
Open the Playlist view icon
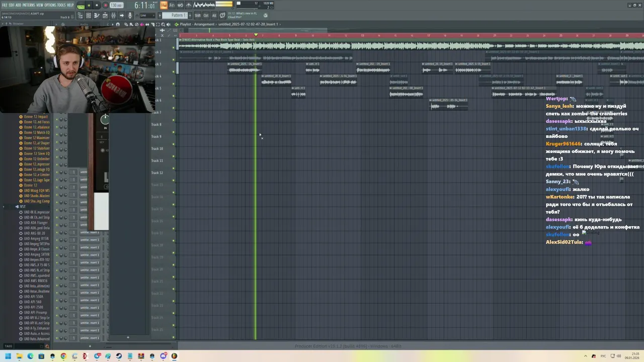coord(105,16)
